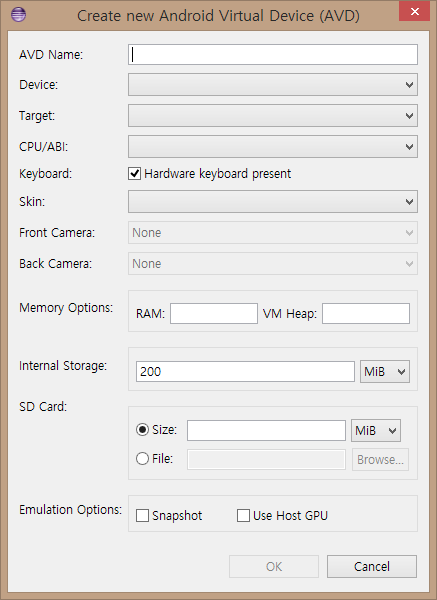Close the Create new AVD dialog
This screenshot has height=600, width=437.
click(414, 11)
